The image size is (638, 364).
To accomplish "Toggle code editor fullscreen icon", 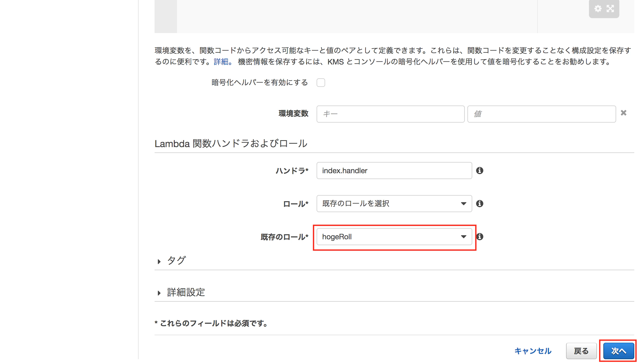I will tap(610, 9).
